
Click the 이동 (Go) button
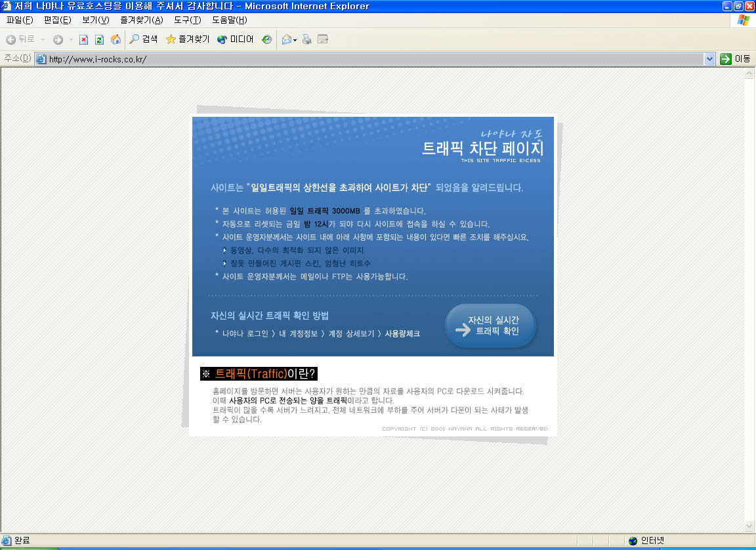(x=735, y=59)
